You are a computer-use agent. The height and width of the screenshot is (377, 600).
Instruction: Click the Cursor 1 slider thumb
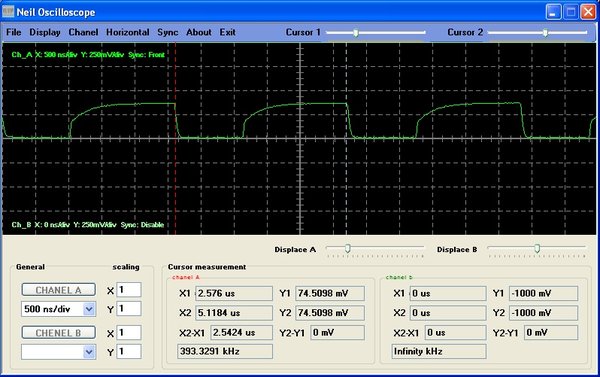click(356, 33)
